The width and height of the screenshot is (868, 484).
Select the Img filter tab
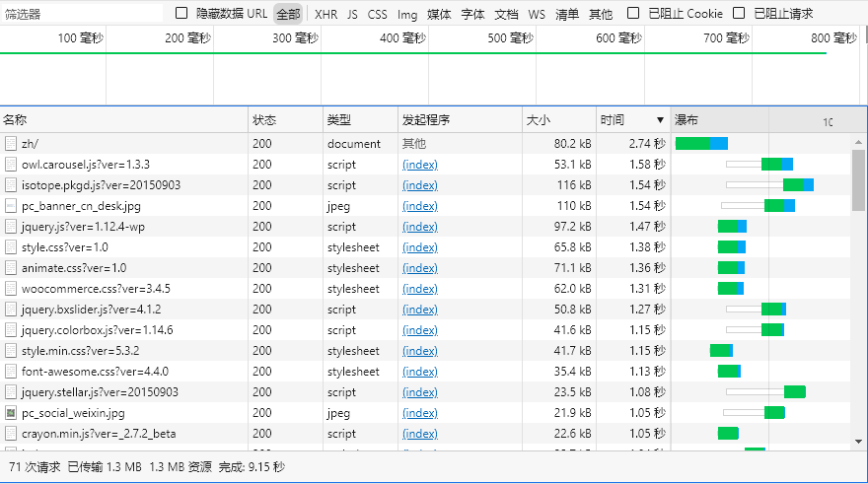pyautogui.click(x=407, y=14)
